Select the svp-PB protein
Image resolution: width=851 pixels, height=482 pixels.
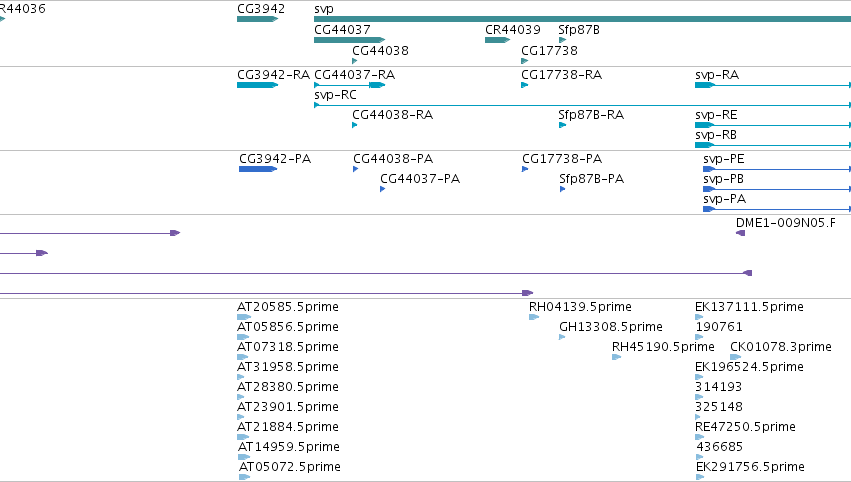click(723, 179)
